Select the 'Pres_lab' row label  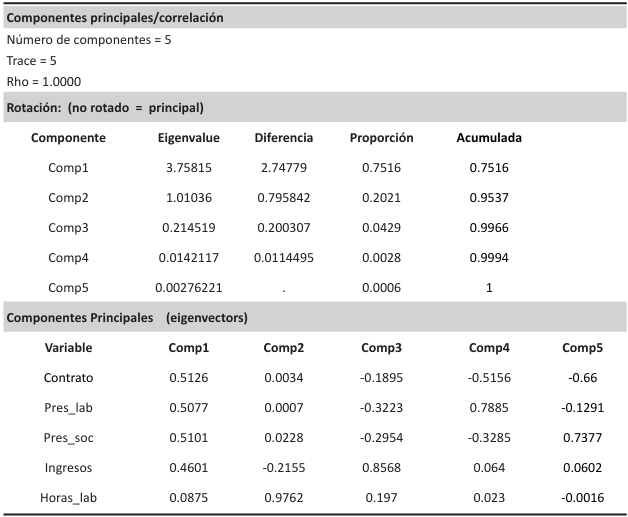pos(69,407)
